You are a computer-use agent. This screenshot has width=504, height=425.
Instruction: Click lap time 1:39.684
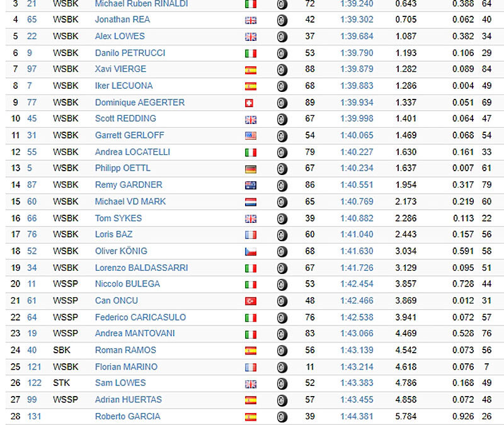357,36
